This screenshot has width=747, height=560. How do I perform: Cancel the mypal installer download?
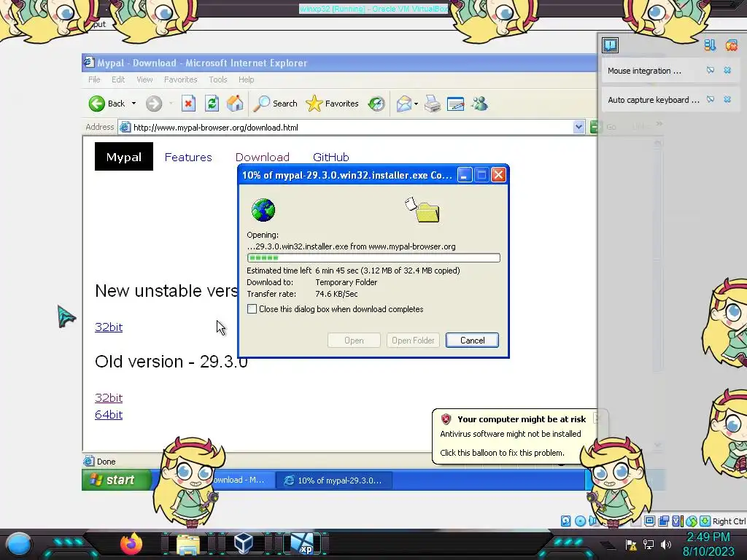(472, 340)
